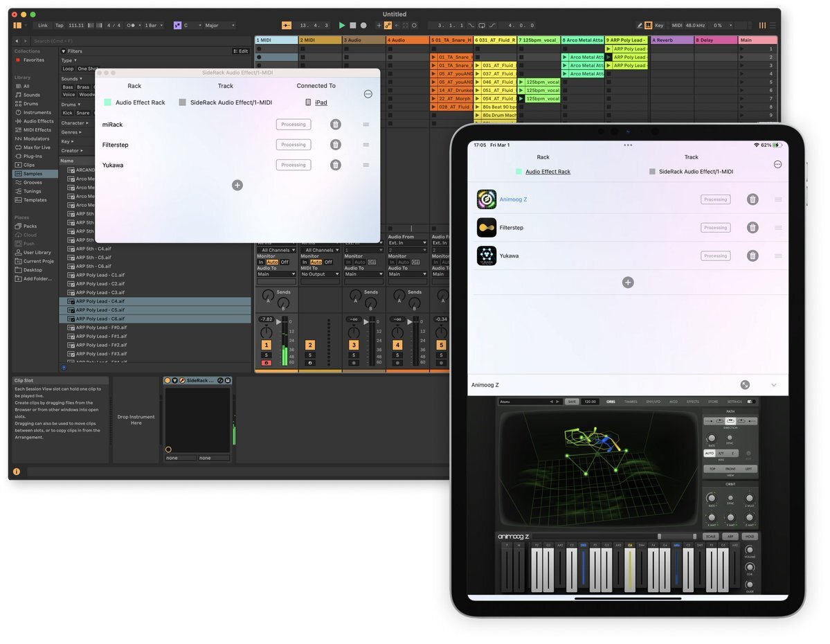This screenshot has width=830, height=644.
Task: Delete Animoog Z with iPad trash icon
Action: point(752,199)
